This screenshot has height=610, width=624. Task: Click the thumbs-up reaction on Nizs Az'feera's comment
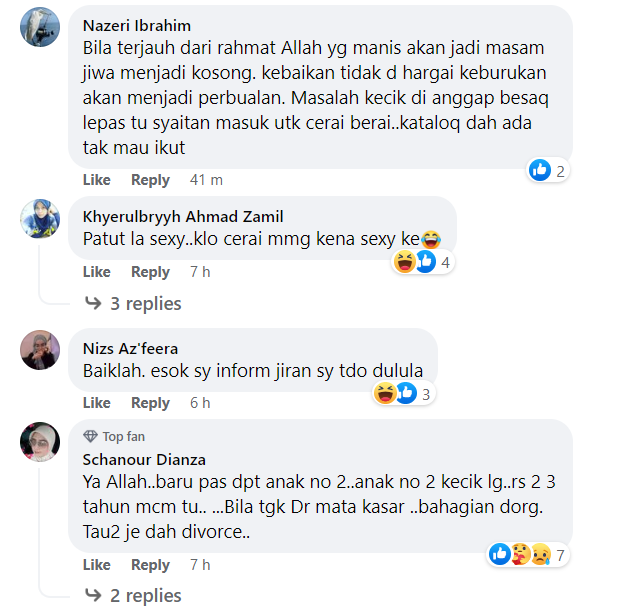coord(407,393)
